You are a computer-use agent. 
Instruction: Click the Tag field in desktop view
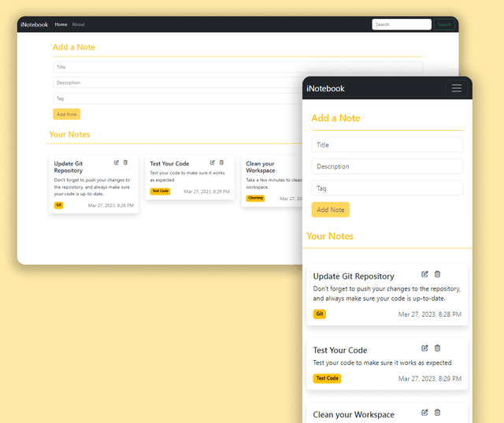[x=178, y=98]
